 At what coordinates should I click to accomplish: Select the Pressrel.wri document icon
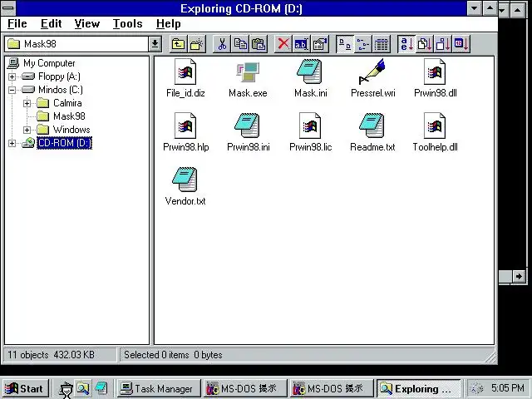(372, 72)
